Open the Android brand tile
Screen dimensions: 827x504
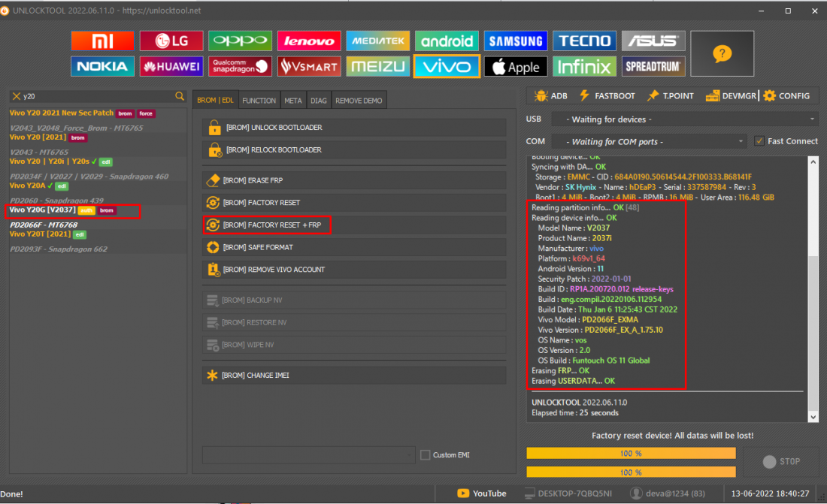coord(447,41)
